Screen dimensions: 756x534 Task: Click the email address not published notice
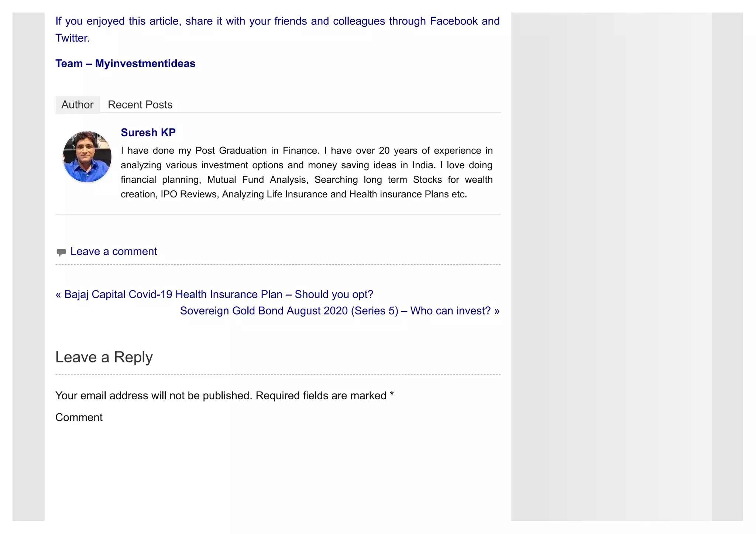[154, 396]
